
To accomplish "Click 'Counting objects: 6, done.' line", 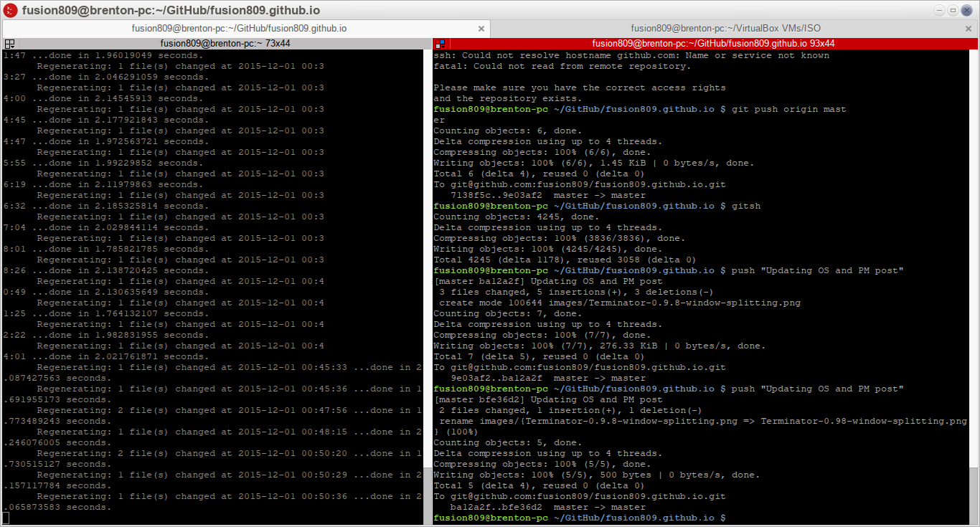I will click(x=508, y=130).
